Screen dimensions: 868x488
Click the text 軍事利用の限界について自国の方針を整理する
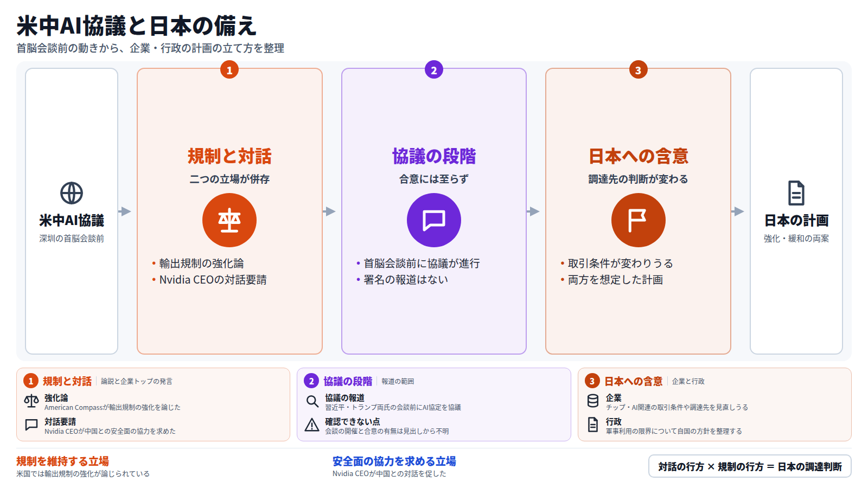click(674, 432)
